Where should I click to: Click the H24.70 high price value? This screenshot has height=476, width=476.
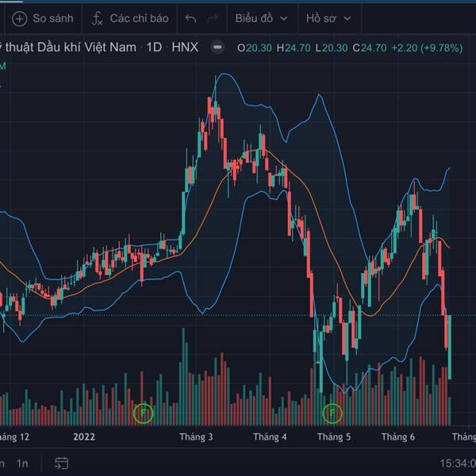tap(294, 48)
